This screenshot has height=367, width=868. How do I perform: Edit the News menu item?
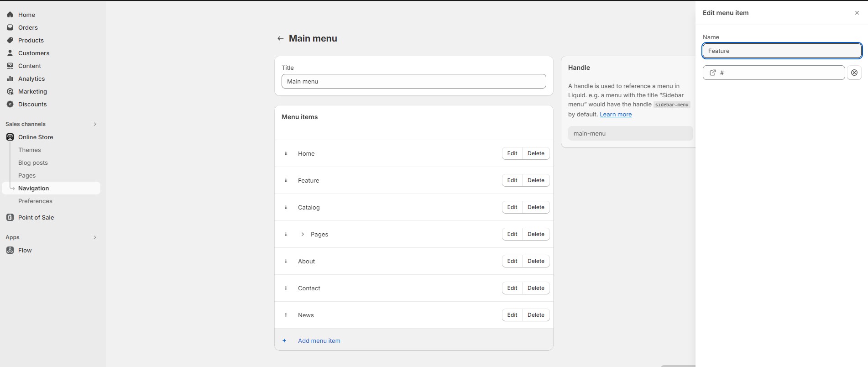point(512,315)
